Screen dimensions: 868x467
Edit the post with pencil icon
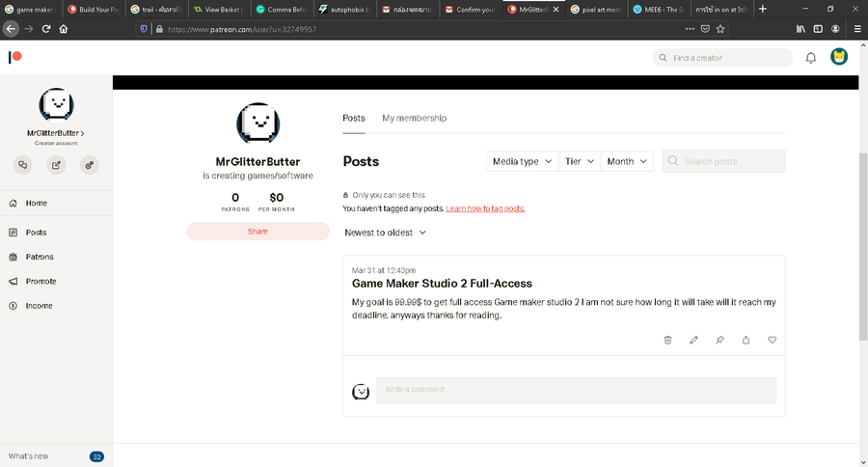point(693,340)
